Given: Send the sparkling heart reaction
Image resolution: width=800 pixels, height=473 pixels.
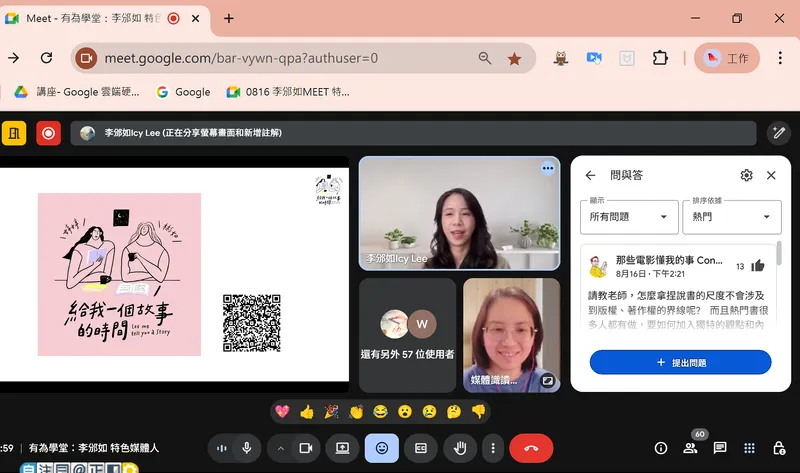Looking at the screenshot, I should 282,411.
